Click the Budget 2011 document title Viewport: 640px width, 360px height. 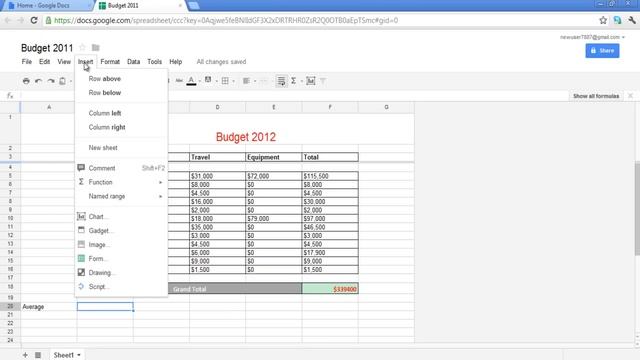(47, 48)
